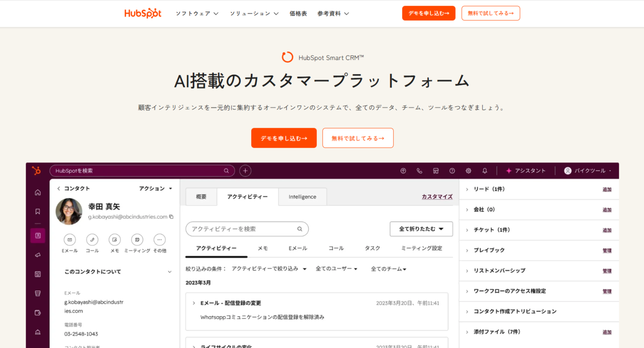Expand the チケット（1件）section
644x348 pixels.
click(467, 230)
